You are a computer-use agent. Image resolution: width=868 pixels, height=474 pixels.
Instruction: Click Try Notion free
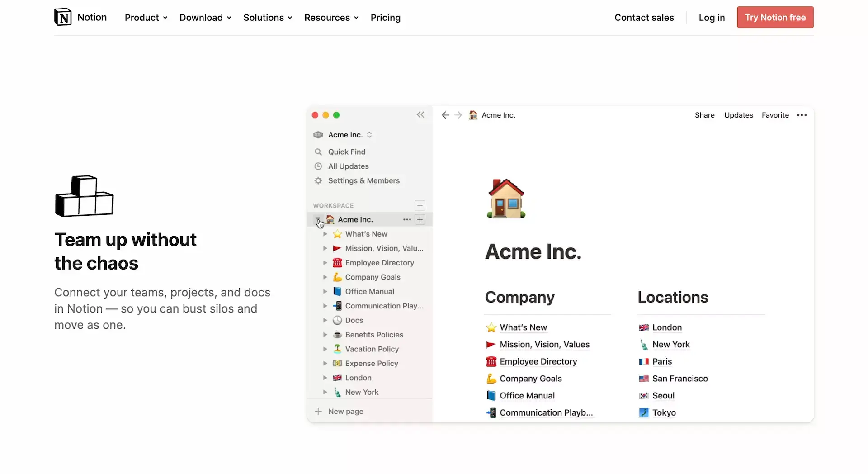click(775, 17)
